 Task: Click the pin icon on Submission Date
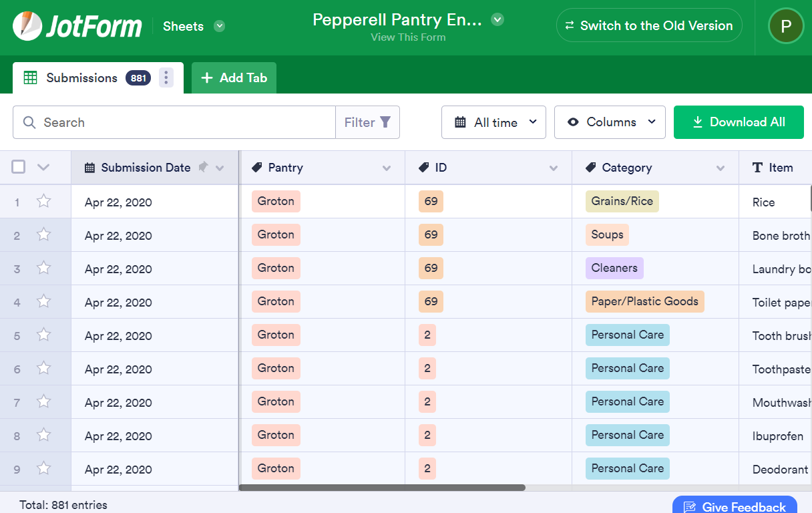204,167
